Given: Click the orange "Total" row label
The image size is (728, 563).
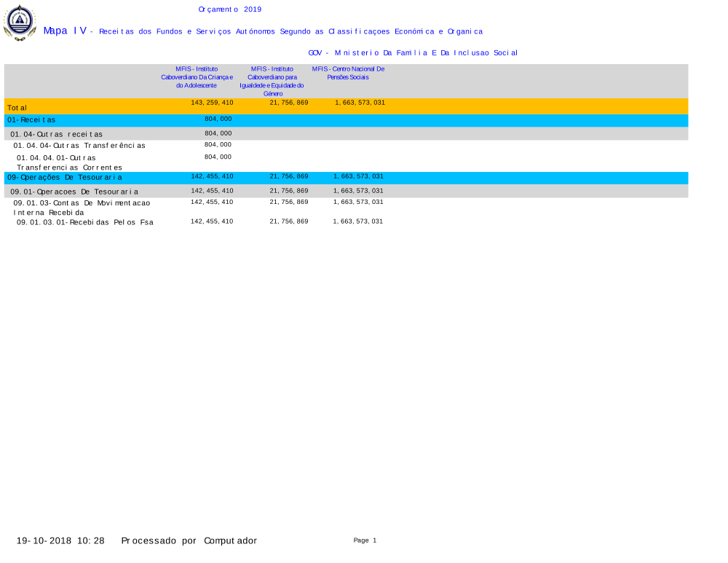Looking at the screenshot, I should pos(17,108).
